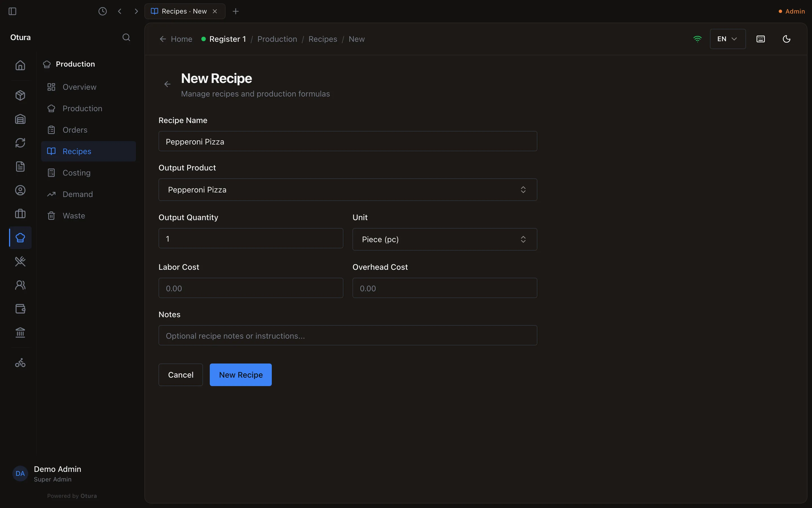Select the chef hat production icon in the rail
The image size is (812, 508).
pyautogui.click(x=20, y=238)
